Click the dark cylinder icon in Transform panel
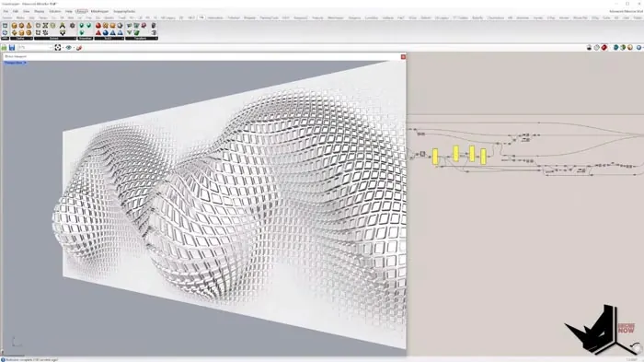This screenshot has height=362, width=644. pos(154,26)
